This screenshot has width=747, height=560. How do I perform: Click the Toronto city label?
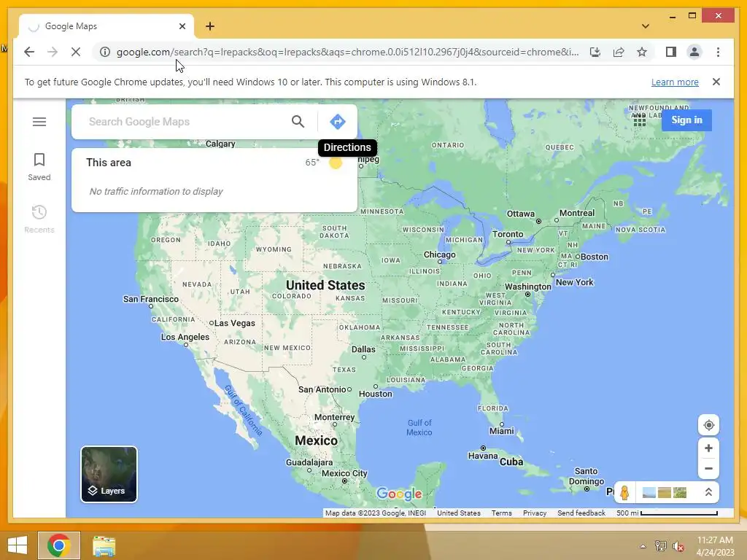(x=508, y=234)
